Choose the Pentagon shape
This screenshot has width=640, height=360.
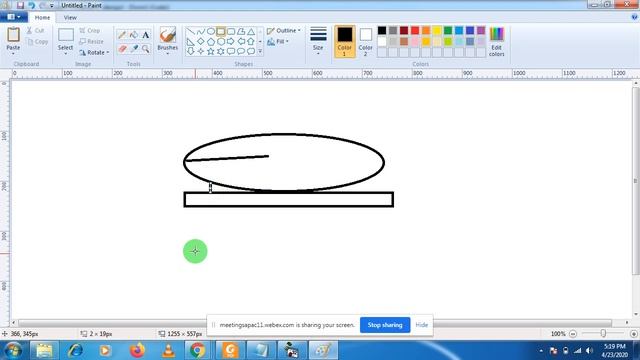(x=211, y=42)
